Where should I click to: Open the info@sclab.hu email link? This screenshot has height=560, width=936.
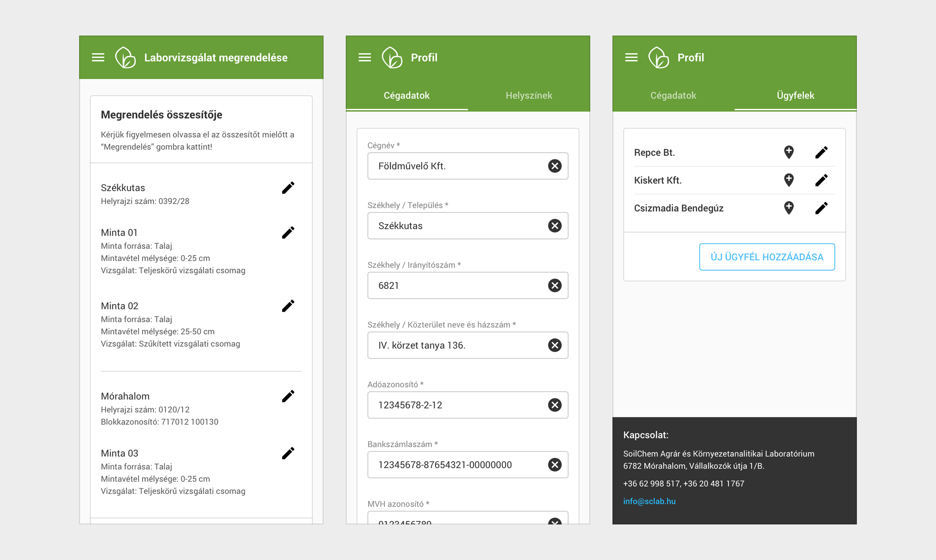pos(649,501)
